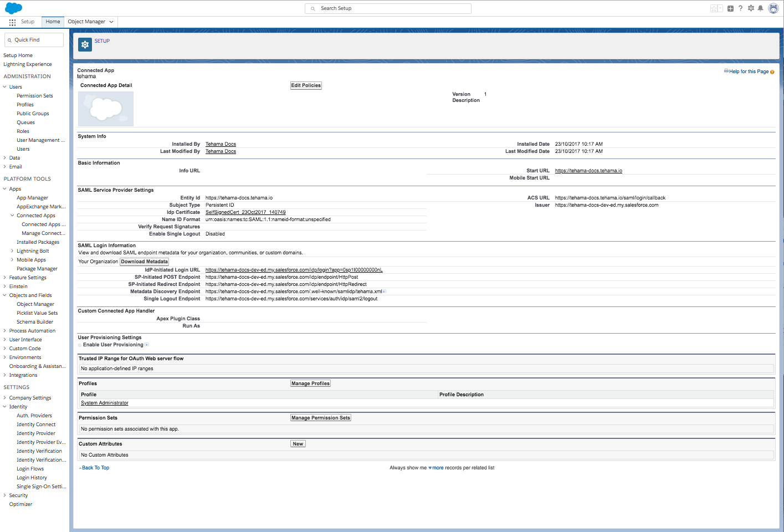Expand the Data section in sidebar
Image resolution: width=784 pixels, height=532 pixels.
(5, 158)
